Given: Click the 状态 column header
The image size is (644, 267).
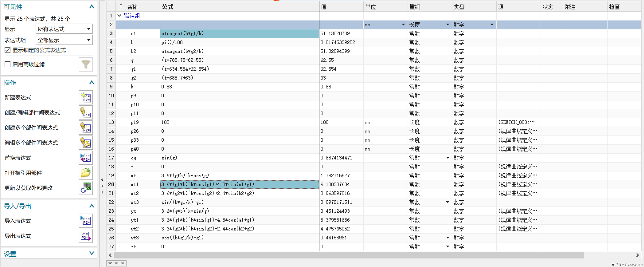Looking at the screenshot, I should [x=552, y=6].
